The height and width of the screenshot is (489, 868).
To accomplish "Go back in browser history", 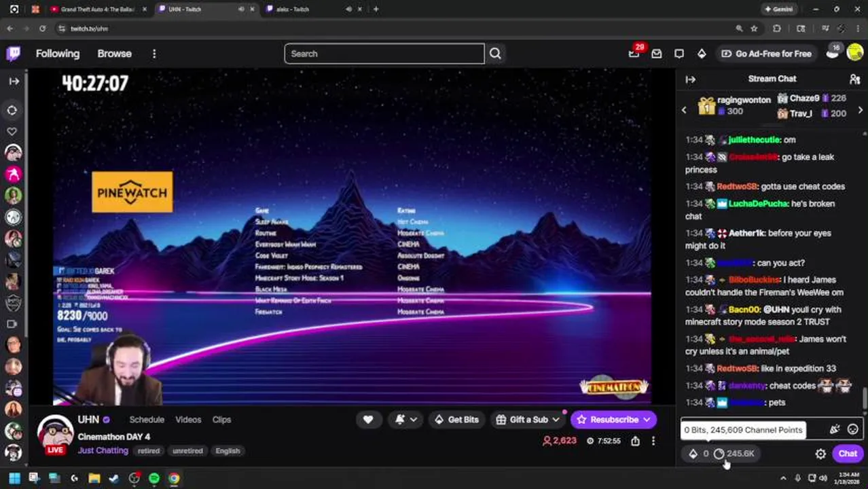I will (10, 29).
